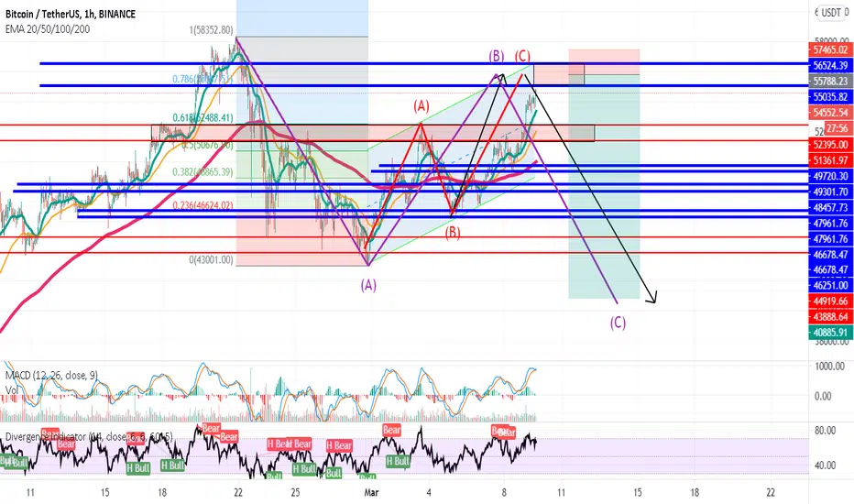The image size is (854, 504).
Task: Select the EMA 20/50/100/200 indicator legend
Action: (x=48, y=29)
